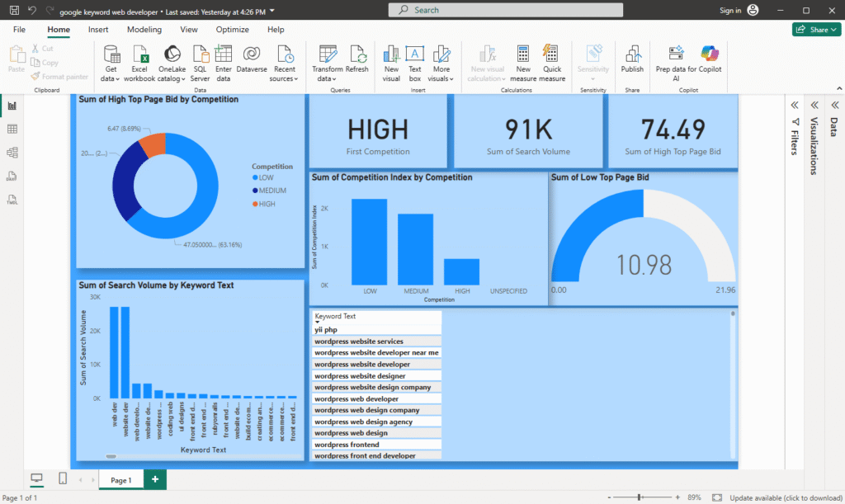Image resolution: width=845 pixels, height=504 pixels.
Task: Add a new page
Action: coord(154,479)
